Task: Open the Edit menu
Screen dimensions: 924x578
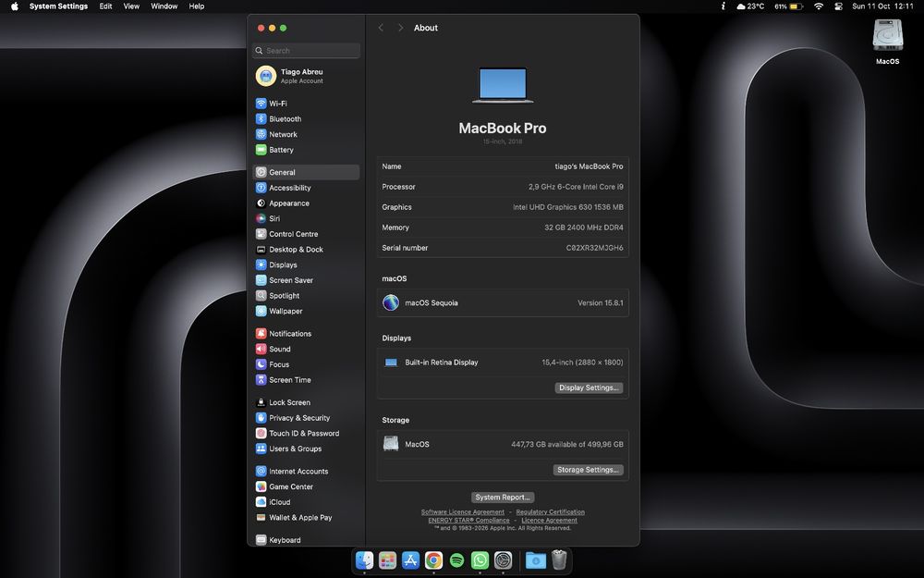Action: coord(105,6)
